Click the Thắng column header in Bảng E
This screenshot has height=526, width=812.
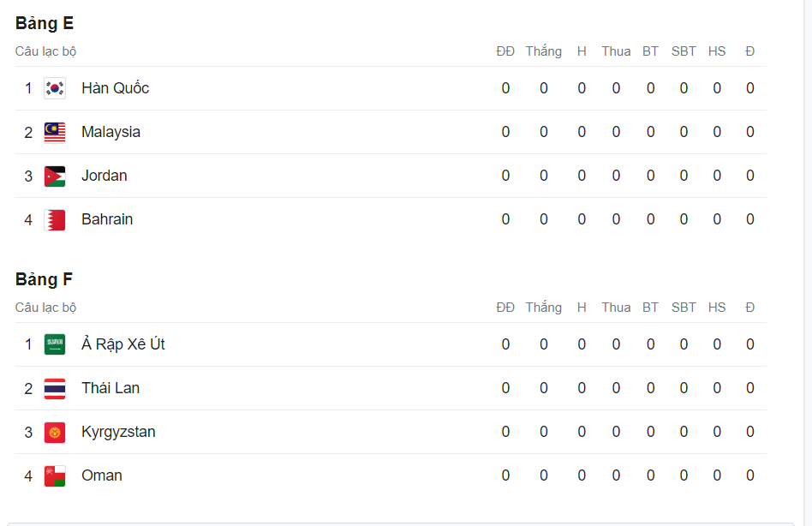543,51
